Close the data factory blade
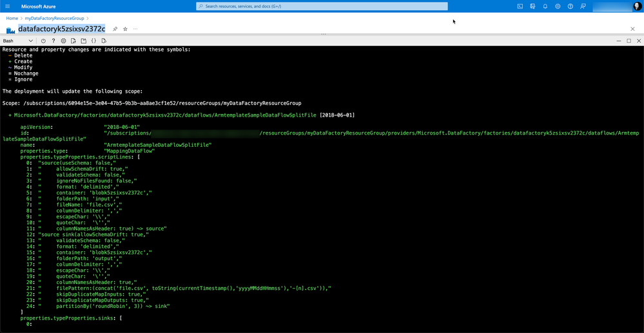 [632, 29]
